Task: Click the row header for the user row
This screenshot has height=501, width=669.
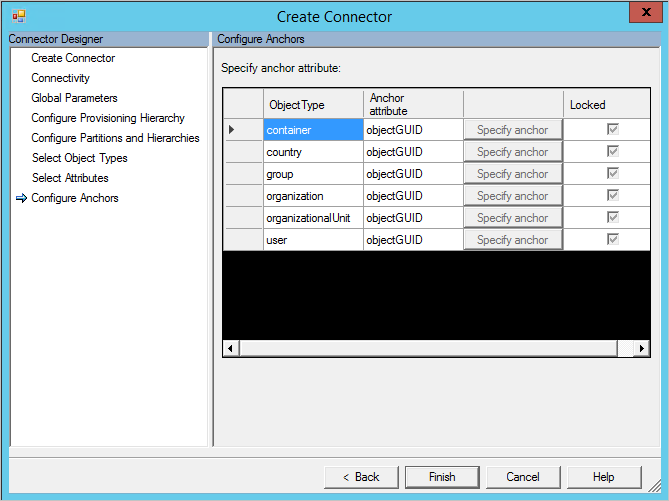Action: tap(243, 240)
